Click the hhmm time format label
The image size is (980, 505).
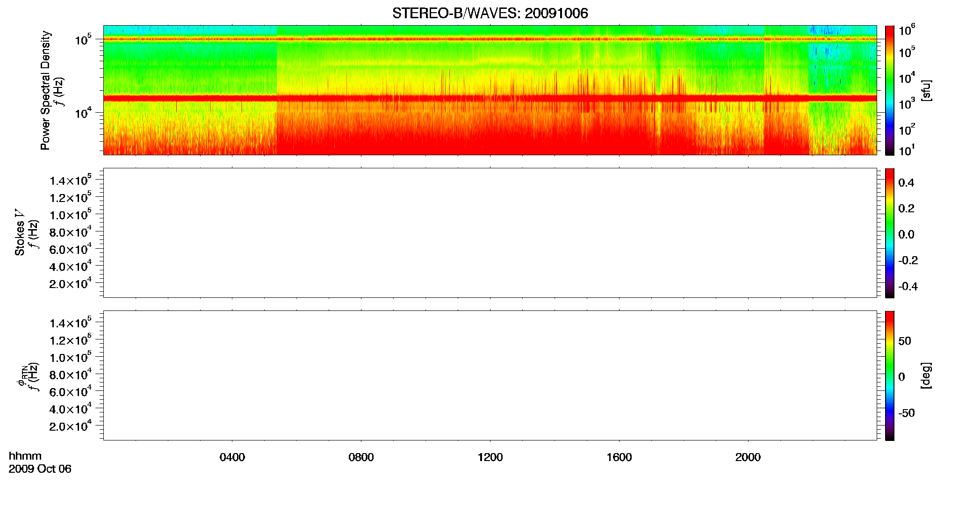point(25,456)
